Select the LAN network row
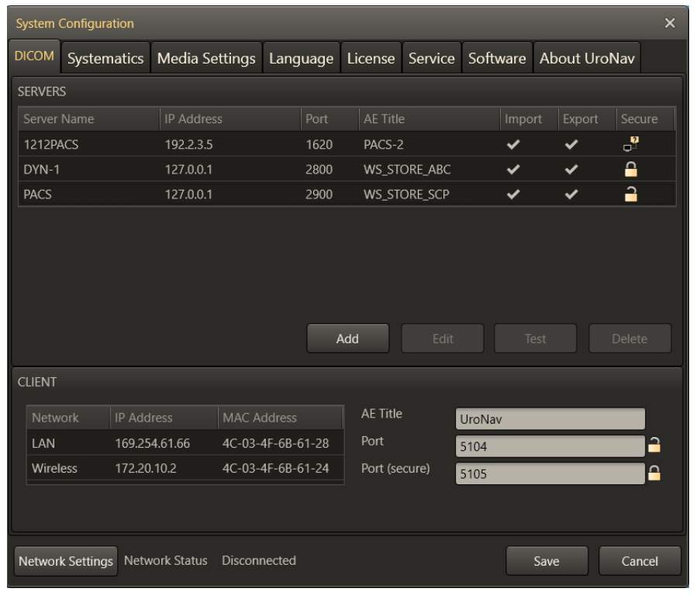This screenshot has height=609, width=700. click(x=185, y=443)
